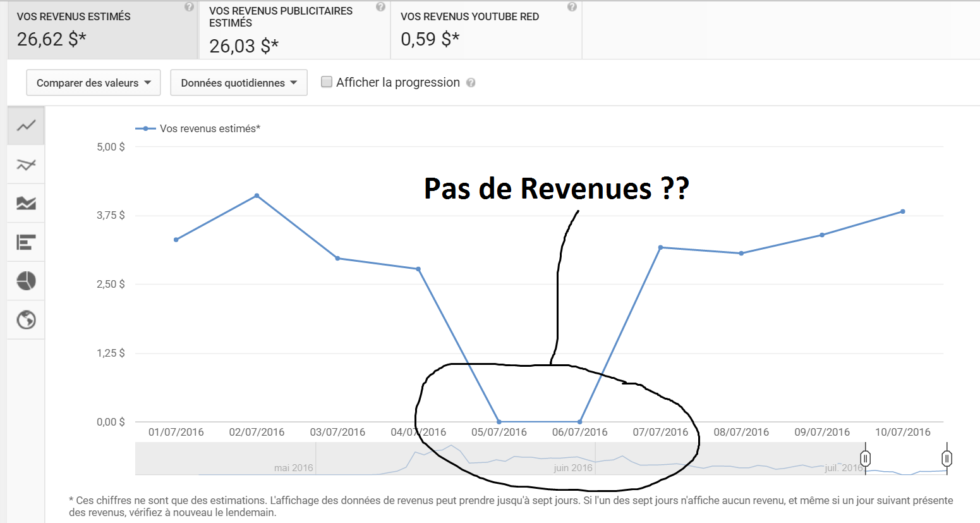
Task: Select the stacked area chart icon
Action: pyautogui.click(x=26, y=204)
